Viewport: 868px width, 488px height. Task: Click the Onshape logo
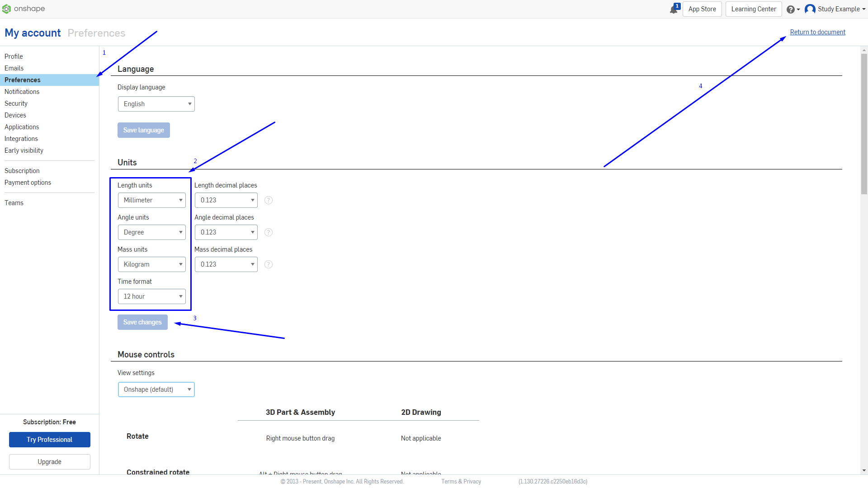coord(24,9)
